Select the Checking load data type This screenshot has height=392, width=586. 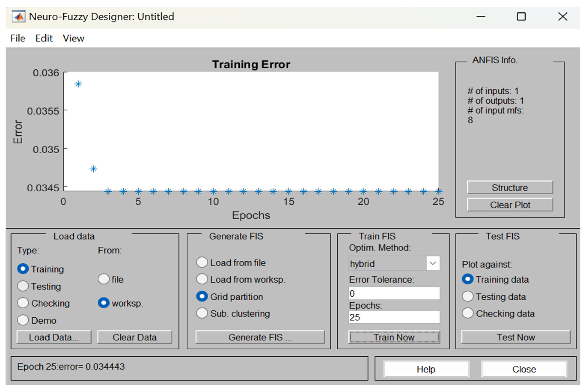[23, 303]
